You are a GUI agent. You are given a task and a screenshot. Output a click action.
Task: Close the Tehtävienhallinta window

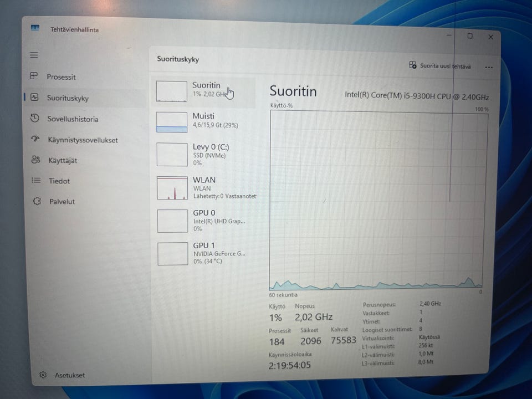[x=490, y=37]
